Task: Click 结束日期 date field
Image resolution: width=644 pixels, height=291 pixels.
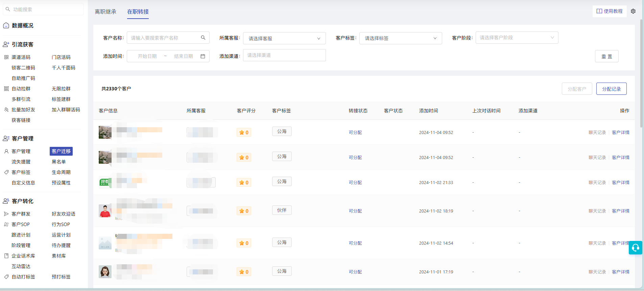Action: (x=184, y=56)
